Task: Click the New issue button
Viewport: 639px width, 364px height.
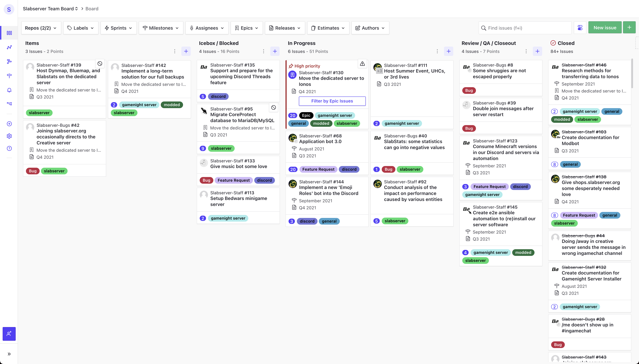Action: (605, 27)
